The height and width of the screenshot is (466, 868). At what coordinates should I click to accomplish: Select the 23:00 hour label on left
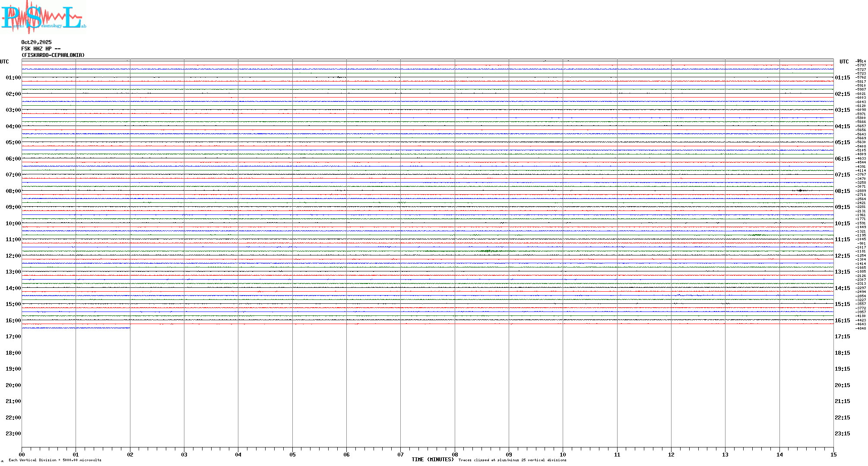pos(13,434)
